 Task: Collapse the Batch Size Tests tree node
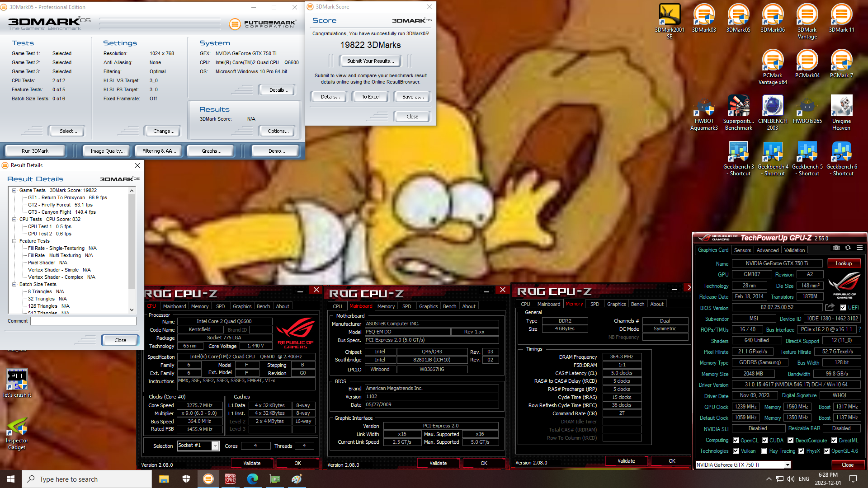[14, 284]
